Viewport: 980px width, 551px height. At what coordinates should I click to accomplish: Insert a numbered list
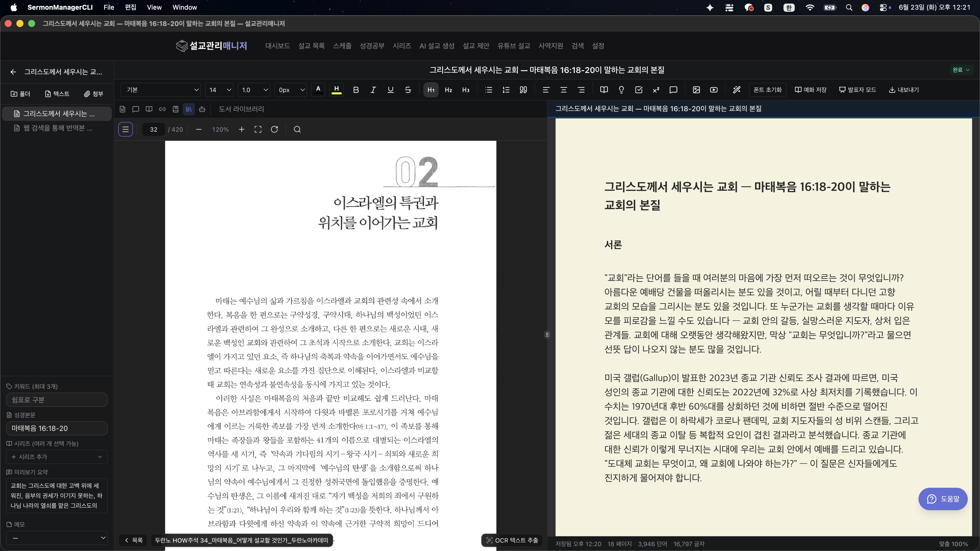[x=506, y=90]
